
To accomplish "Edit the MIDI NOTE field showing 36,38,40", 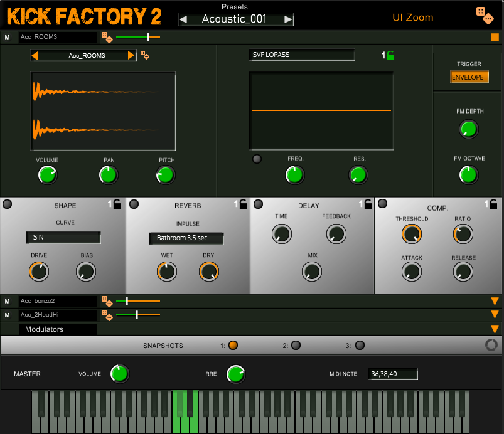I will tap(392, 374).
